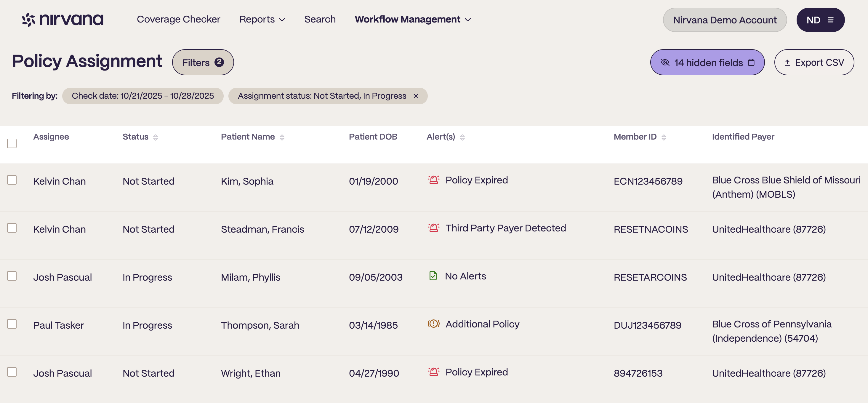868x403 pixels.
Task: Check the row for Steadman, Francis
Action: 12,228
